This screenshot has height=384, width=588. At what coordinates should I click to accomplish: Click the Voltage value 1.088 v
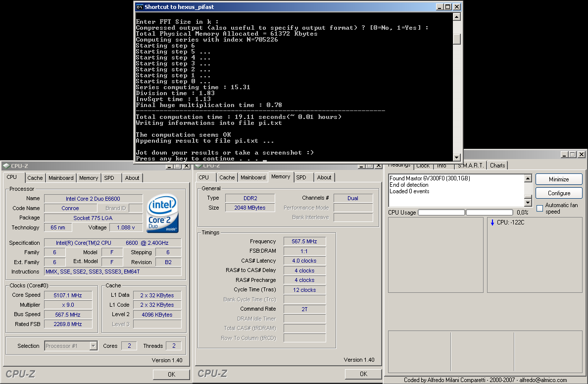click(126, 227)
